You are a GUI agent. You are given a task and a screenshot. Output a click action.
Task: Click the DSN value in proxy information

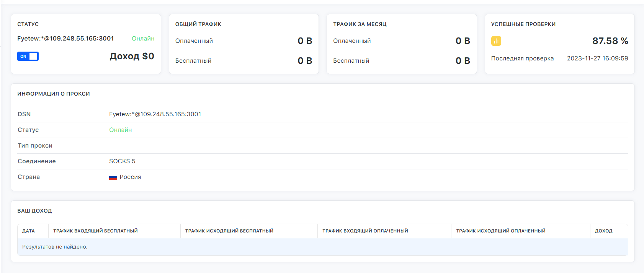coord(155,114)
